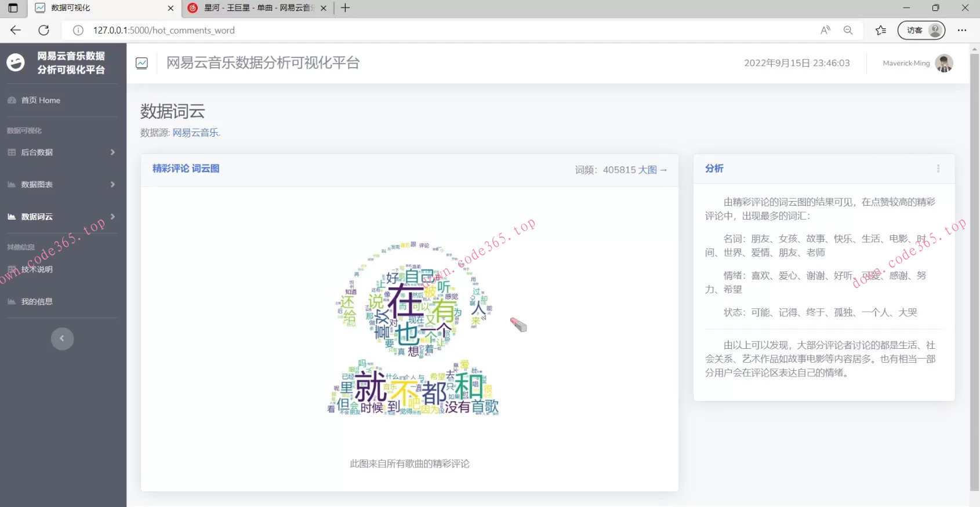Screen dimensions: 980x507
Task: Click the 大图 → link
Action: [x=653, y=170]
